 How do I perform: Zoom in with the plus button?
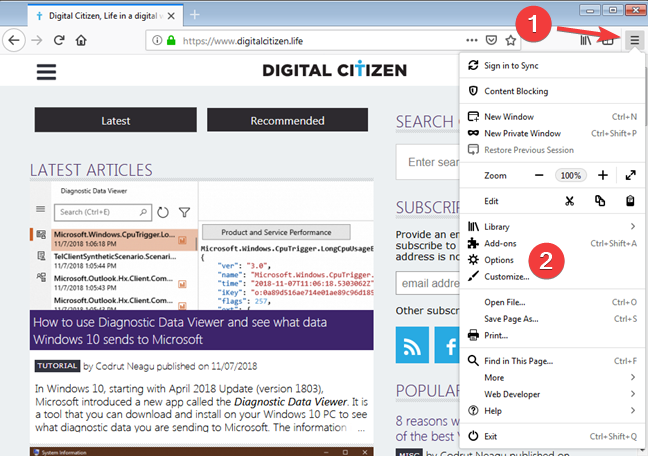(603, 175)
